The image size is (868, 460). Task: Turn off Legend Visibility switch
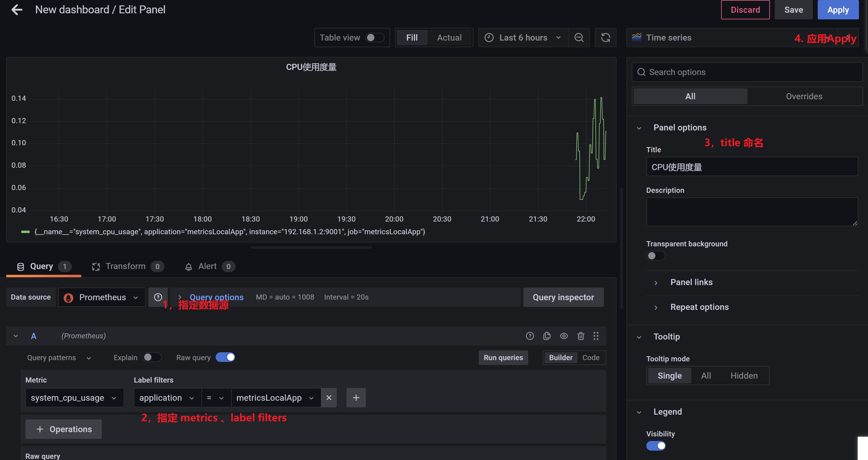(x=655, y=446)
